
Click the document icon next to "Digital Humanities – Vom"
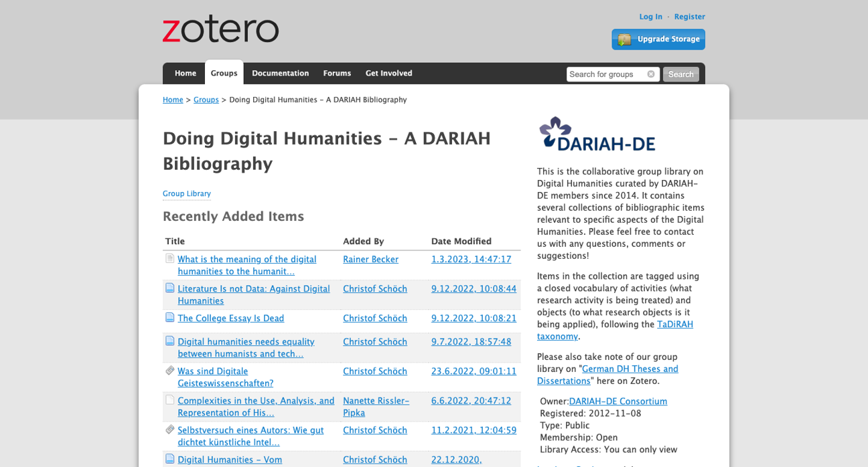169,457
